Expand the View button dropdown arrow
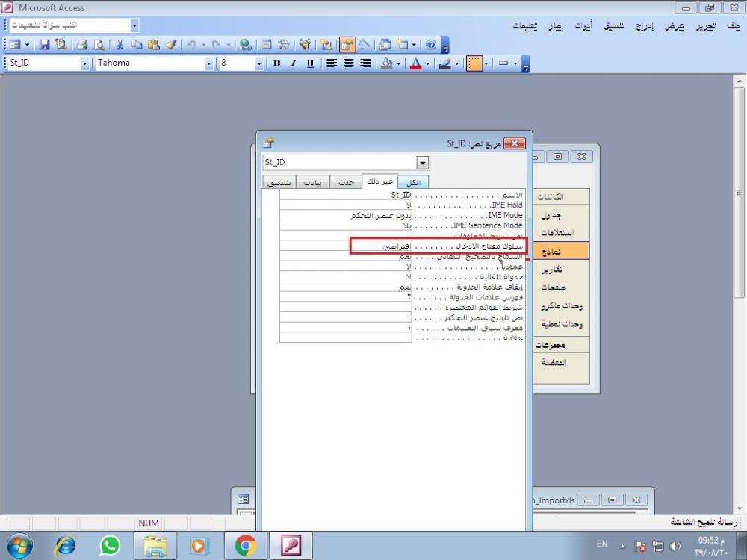 tap(27, 45)
